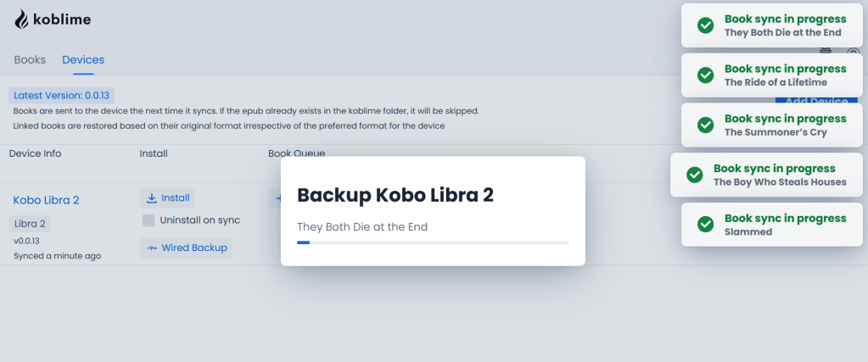The height and width of the screenshot is (362, 868).
Task: Enable the Uninstall on sync checkbox
Action: (148, 220)
